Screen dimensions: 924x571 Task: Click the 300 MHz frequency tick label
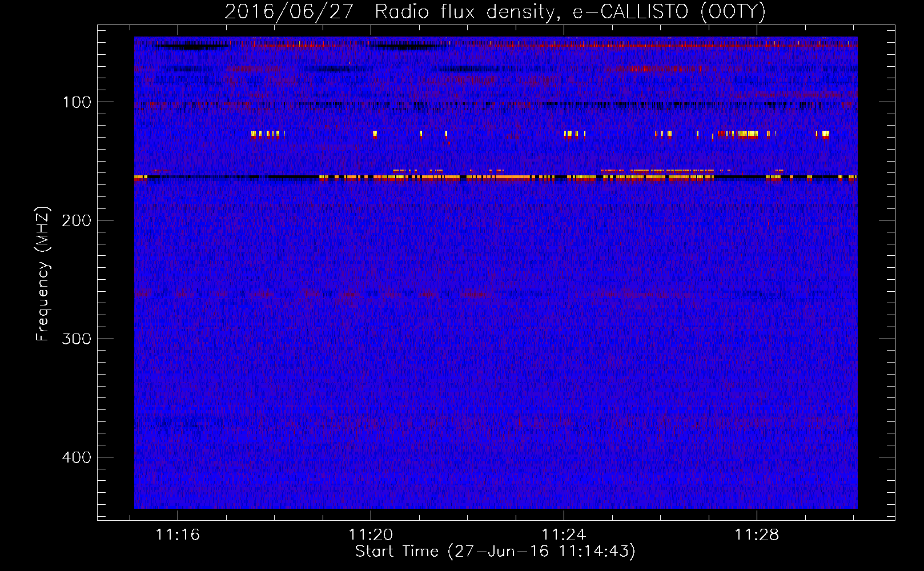pos(77,339)
